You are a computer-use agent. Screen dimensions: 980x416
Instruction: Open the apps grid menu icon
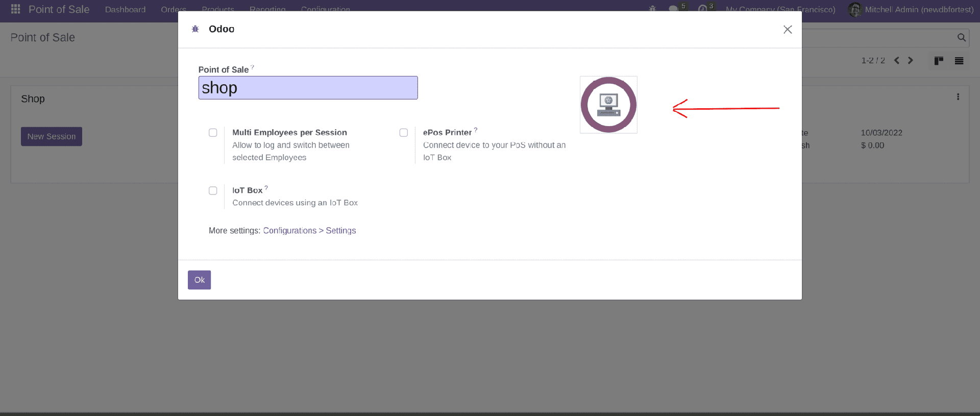click(x=15, y=9)
